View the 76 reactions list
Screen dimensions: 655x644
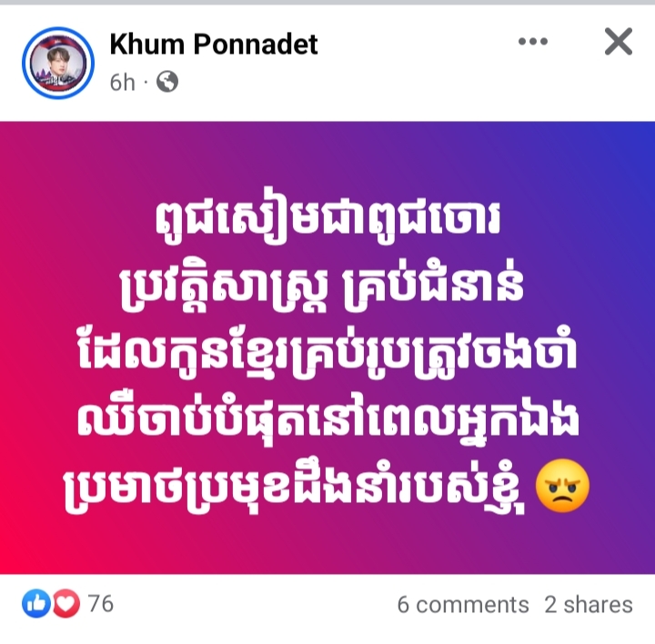point(101,604)
